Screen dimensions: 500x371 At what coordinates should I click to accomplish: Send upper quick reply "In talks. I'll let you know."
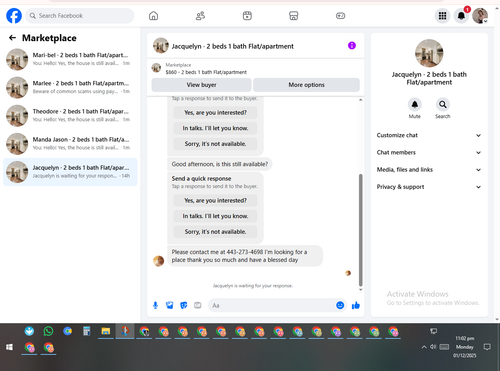click(x=215, y=128)
